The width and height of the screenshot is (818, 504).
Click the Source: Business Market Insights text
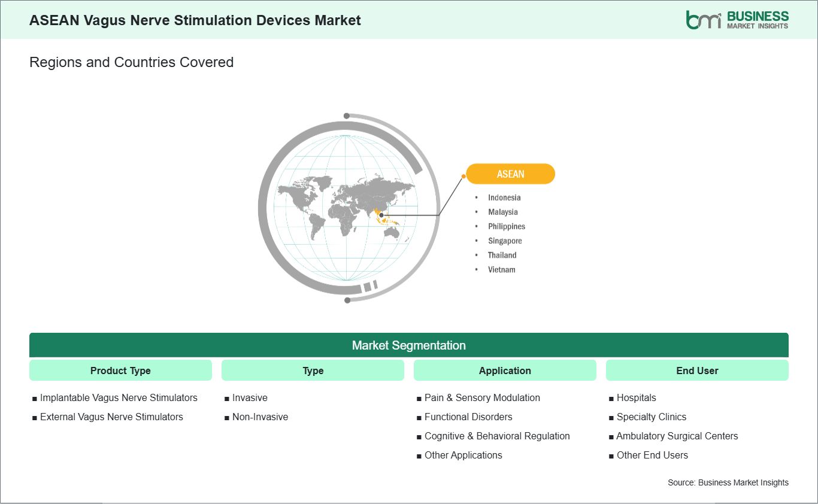coord(728,482)
